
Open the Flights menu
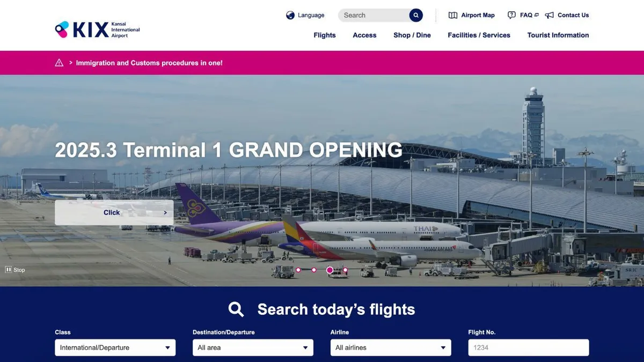coord(325,35)
